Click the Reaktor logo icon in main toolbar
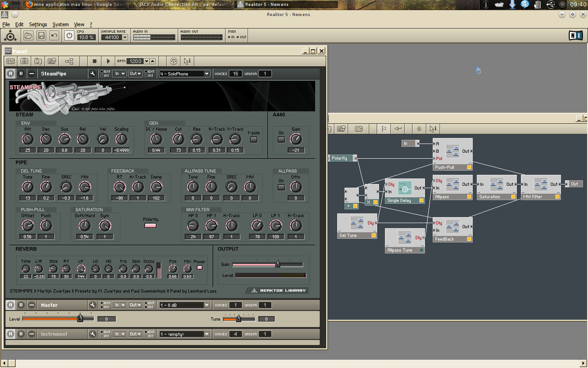Image resolution: width=588 pixels, height=368 pixels. pyautogui.click(x=10, y=35)
